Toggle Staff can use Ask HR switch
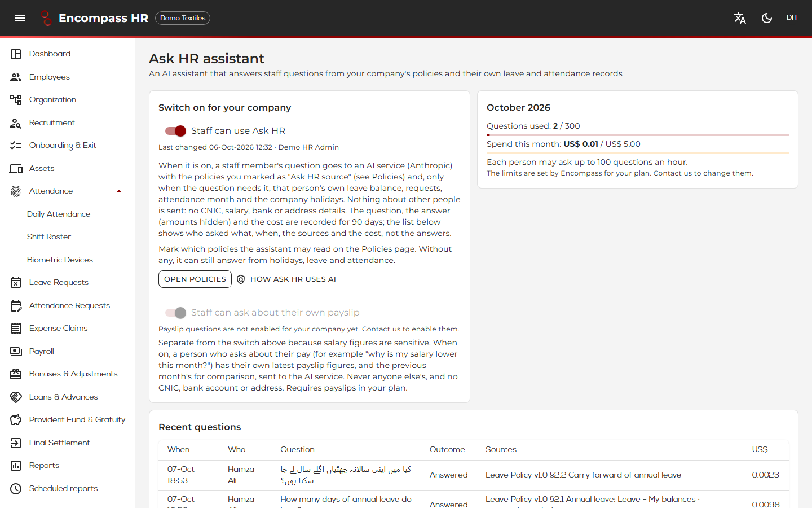The height and width of the screenshot is (508, 812). pos(175,131)
